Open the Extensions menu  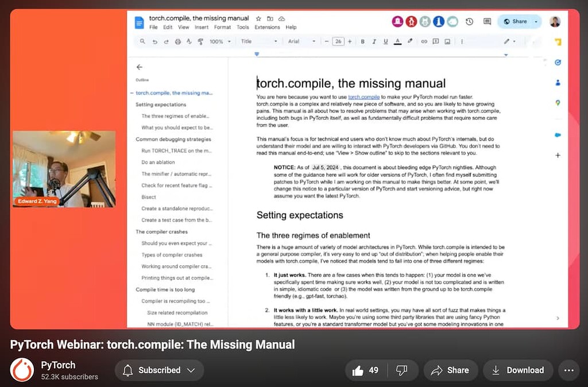pos(267,28)
